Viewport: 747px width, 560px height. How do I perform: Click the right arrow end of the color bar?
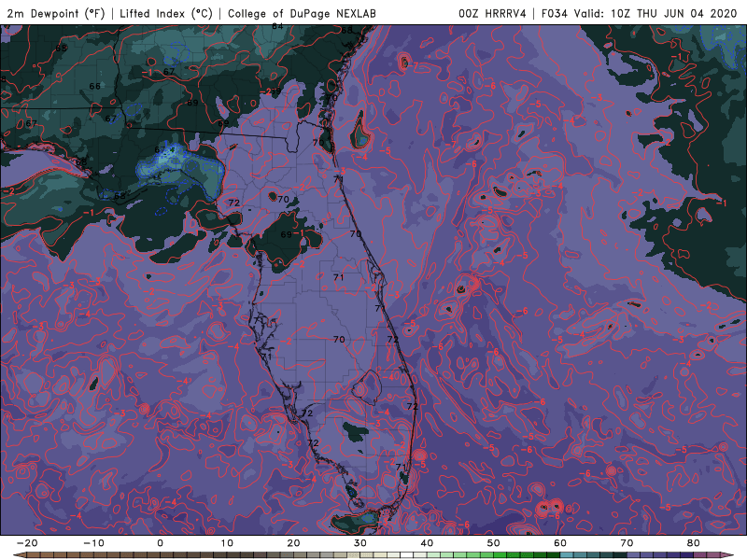click(728, 555)
